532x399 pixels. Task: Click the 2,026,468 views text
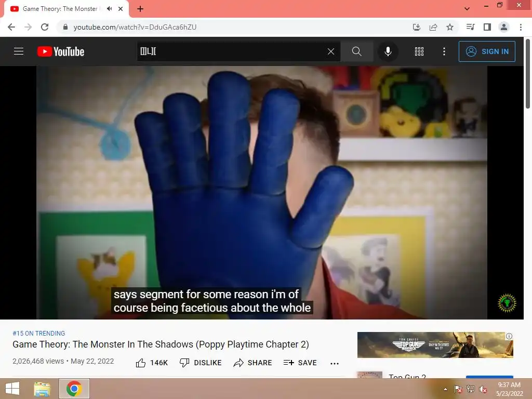click(38, 361)
